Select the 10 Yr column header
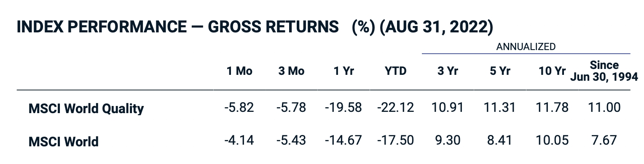Viewport: 644px width, 164px height. (552, 71)
